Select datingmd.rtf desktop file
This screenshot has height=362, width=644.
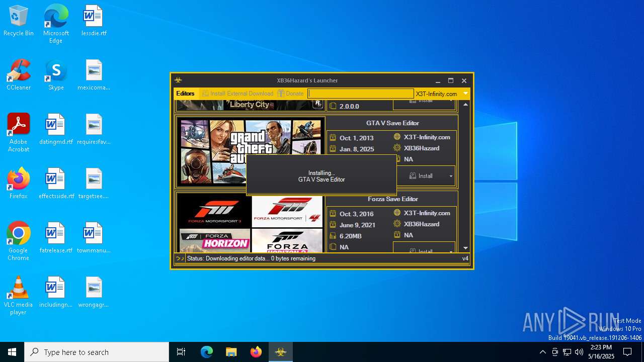click(x=56, y=130)
